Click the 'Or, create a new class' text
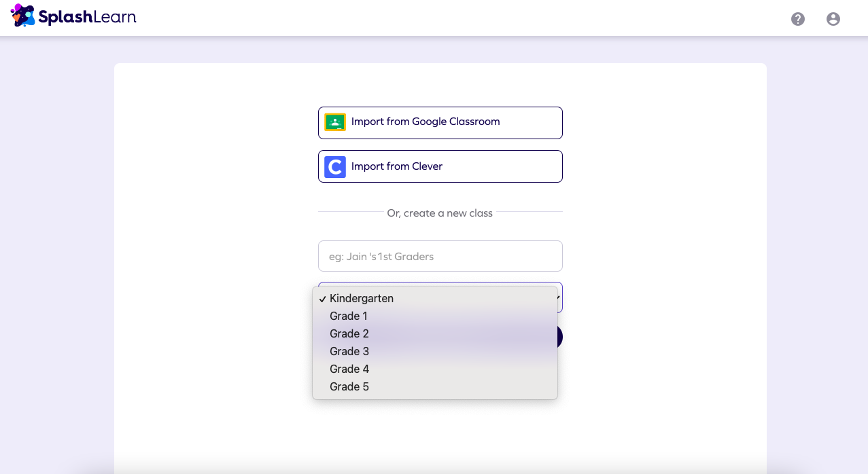The height and width of the screenshot is (474, 868). coord(440,213)
